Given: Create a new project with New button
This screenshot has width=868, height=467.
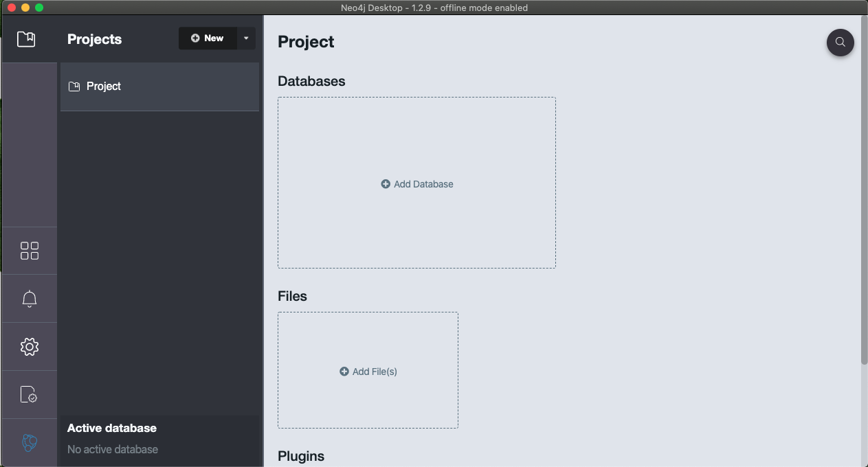Looking at the screenshot, I should coord(208,38).
